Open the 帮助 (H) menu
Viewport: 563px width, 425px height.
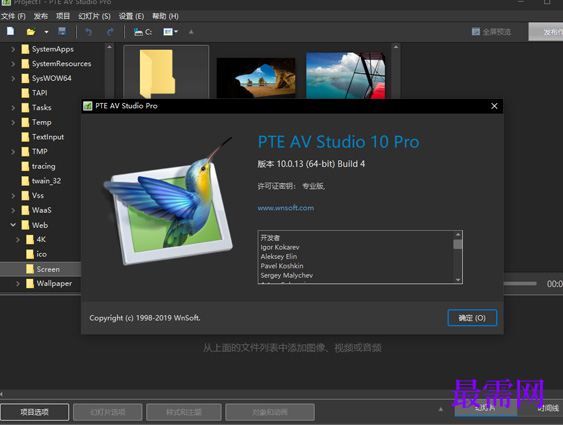click(165, 16)
